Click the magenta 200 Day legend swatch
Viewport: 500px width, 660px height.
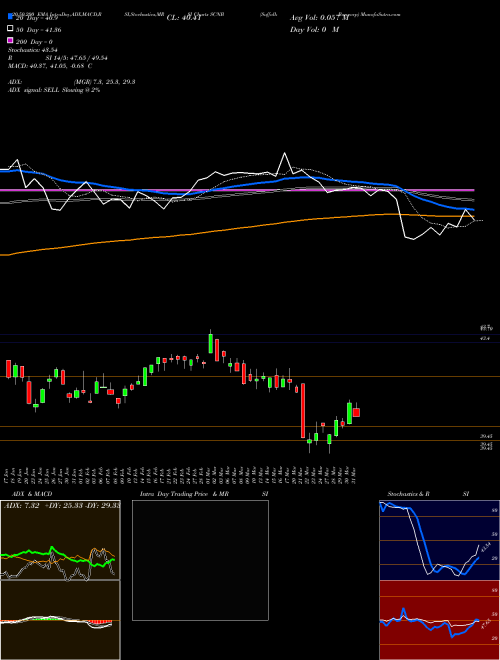coord(10,41)
